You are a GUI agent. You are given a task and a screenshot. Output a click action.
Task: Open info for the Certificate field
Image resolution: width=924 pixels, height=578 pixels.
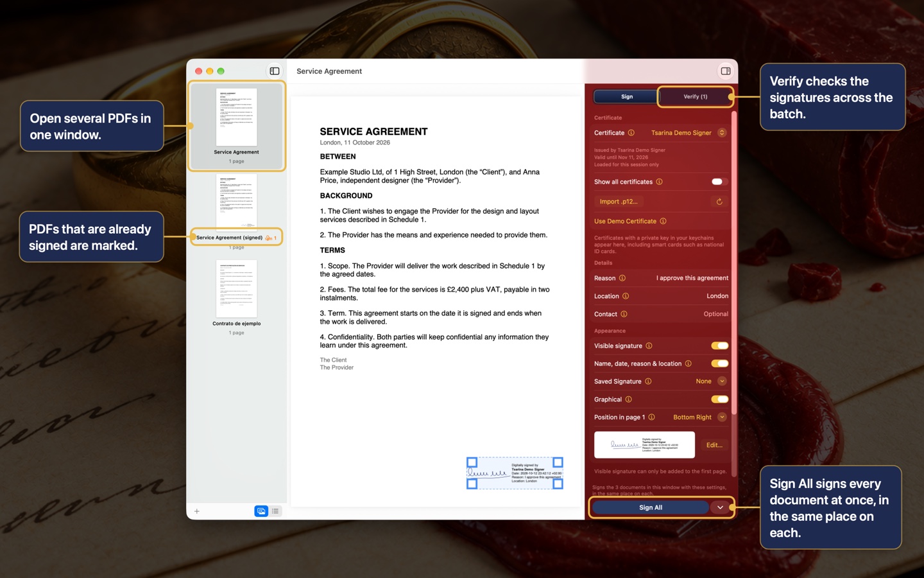point(631,133)
